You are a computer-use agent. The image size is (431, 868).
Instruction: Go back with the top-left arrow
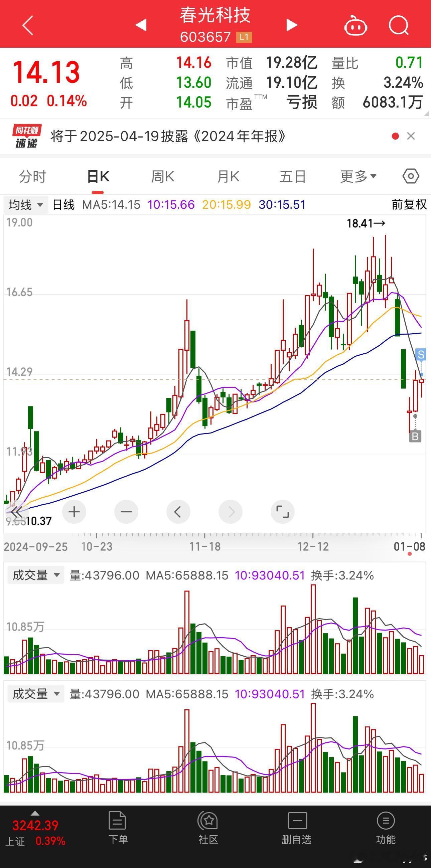tap(28, 25)
